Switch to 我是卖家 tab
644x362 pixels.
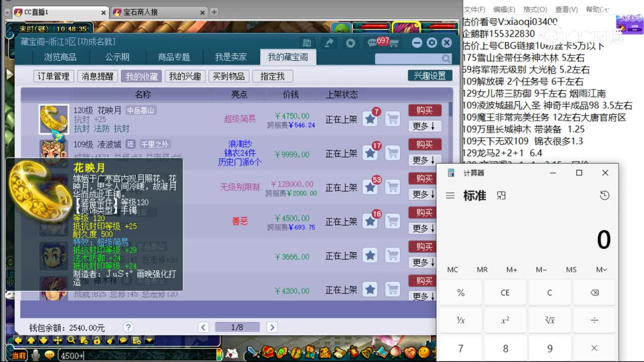point(231,57)
